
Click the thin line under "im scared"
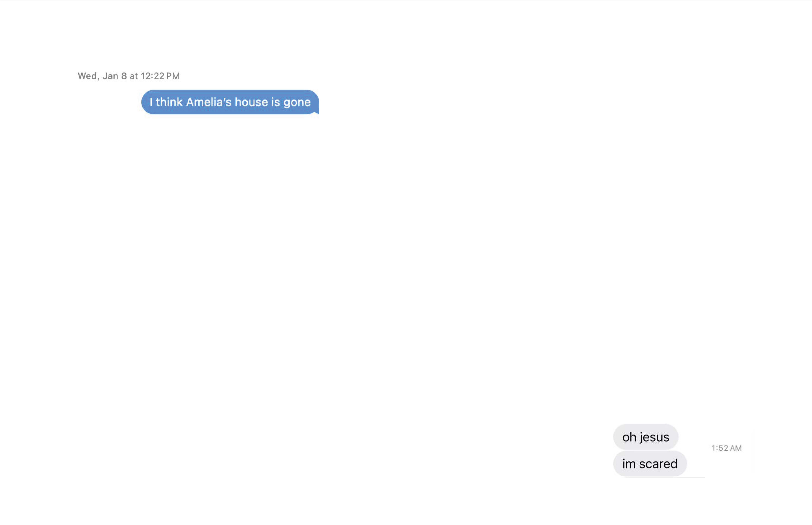point(665,478)
